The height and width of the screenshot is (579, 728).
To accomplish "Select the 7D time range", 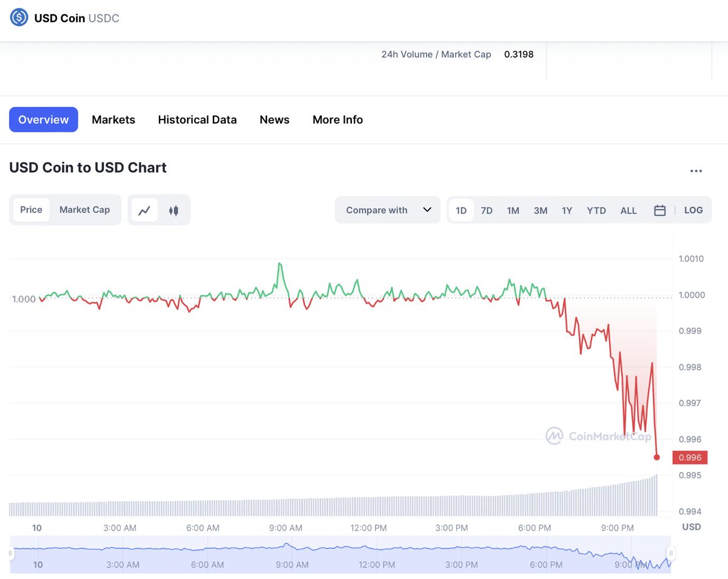I will coord(487,210).
